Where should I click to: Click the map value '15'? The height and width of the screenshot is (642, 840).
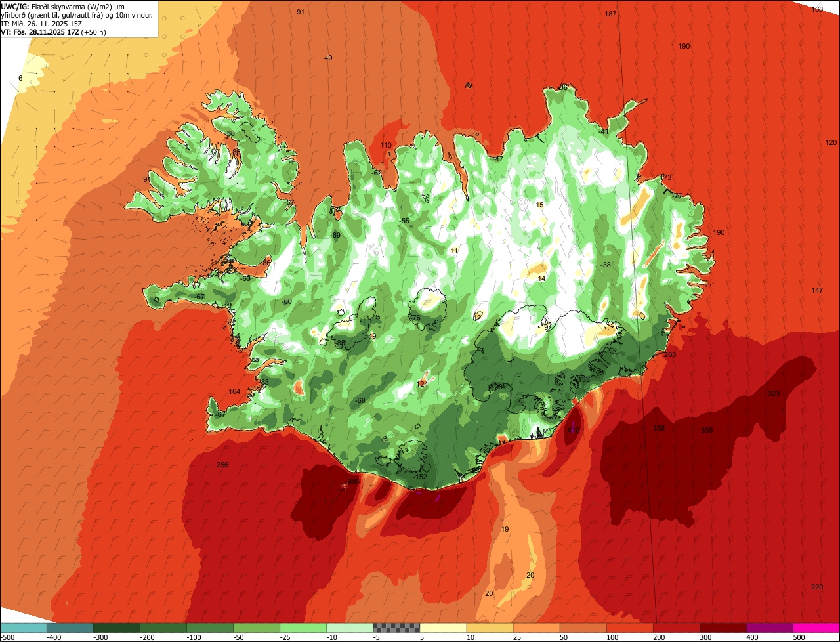click(540, 205)
